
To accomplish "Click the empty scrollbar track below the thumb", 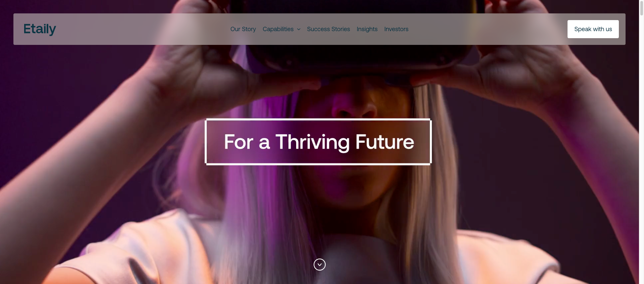I will tap(641, 151).
